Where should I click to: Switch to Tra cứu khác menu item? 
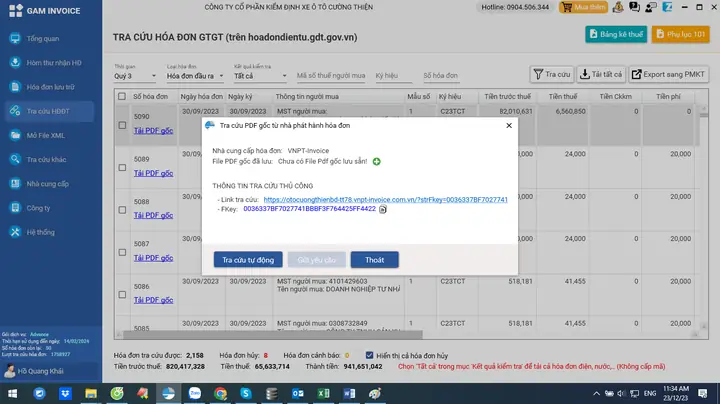click(47, 160)
